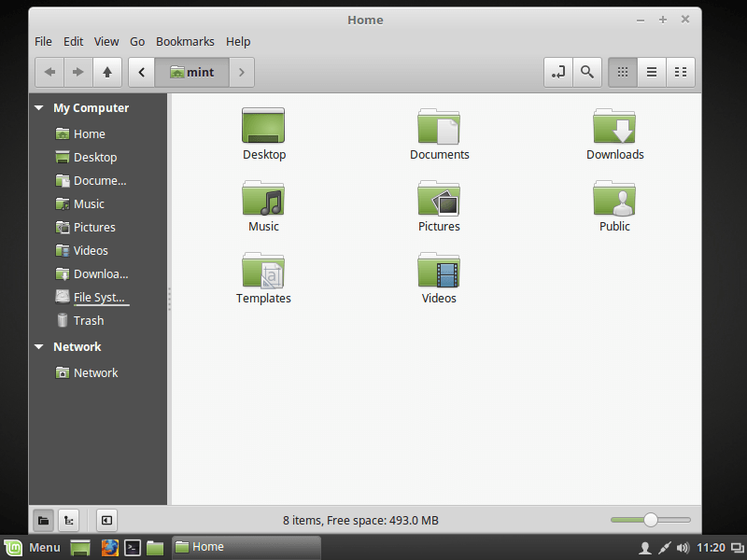
Task: Open the Help menu
Action: (238, 42)
